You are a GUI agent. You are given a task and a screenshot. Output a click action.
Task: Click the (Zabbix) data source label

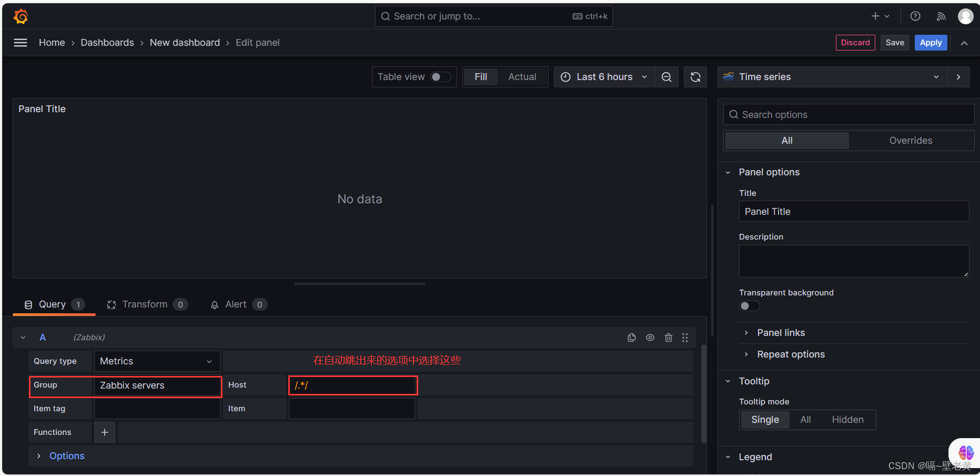click(x=89, y=338)
